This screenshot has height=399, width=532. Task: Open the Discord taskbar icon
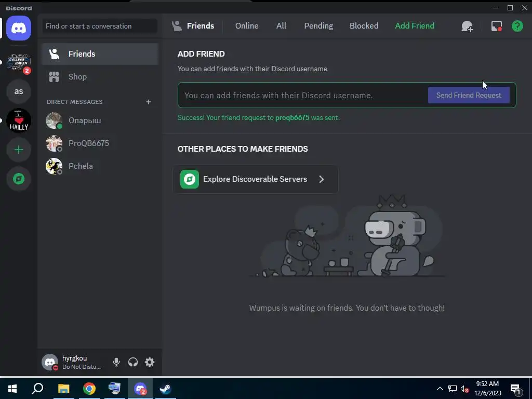coord(140,389)
